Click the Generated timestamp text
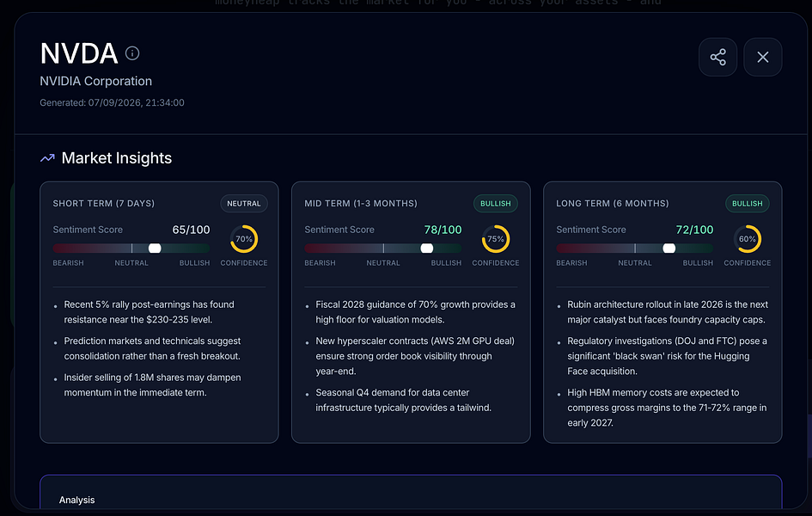Screen dimensions: 812x516 (x=112, y=102)
